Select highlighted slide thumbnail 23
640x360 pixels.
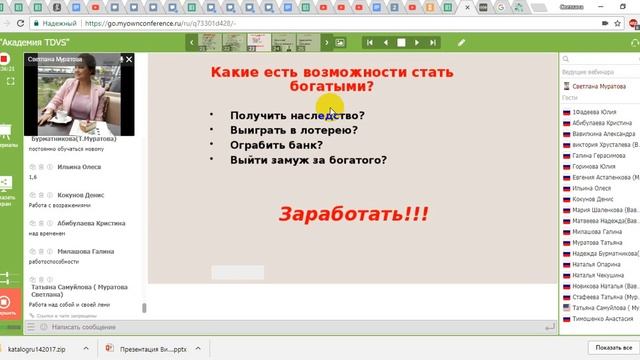(x=259, y=42)
